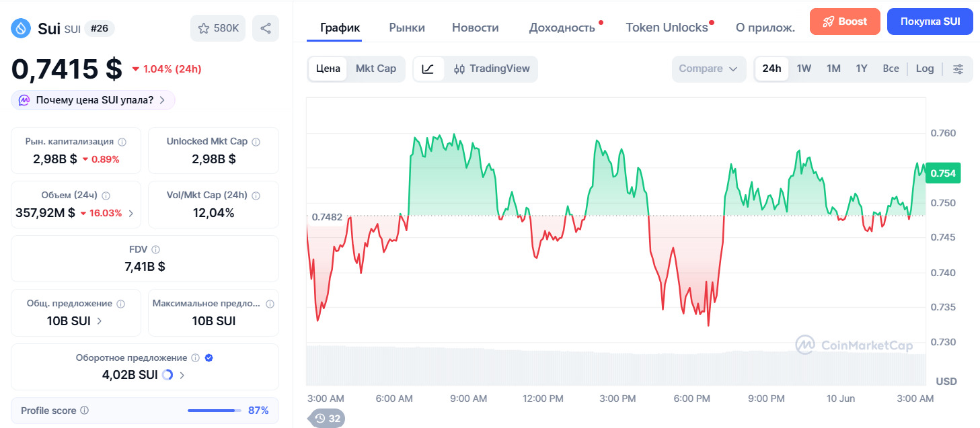Image resolution: width=980 pixels, height=428 pixels.
Task: Open the Рынки tab
Action: 407,28
